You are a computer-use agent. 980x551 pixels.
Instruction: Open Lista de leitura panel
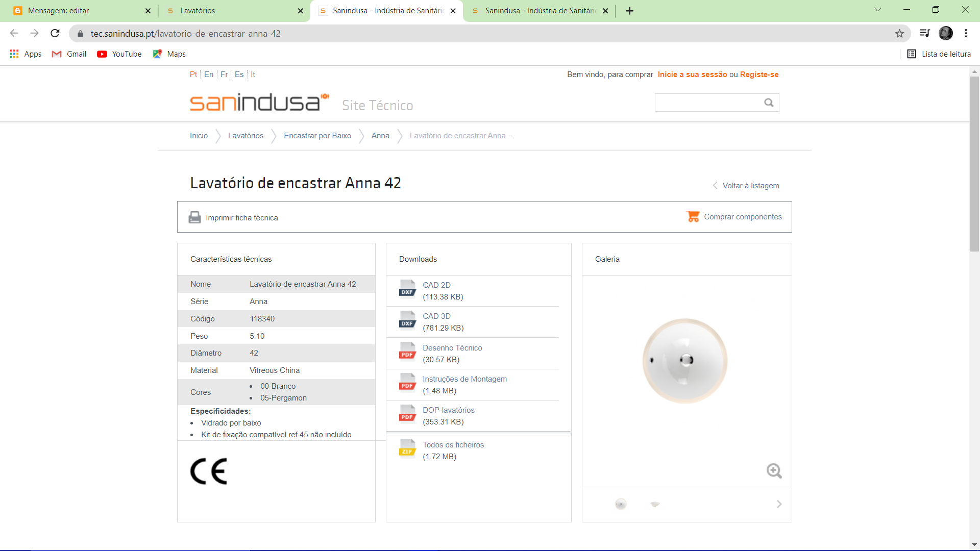[x=939, y=54]
